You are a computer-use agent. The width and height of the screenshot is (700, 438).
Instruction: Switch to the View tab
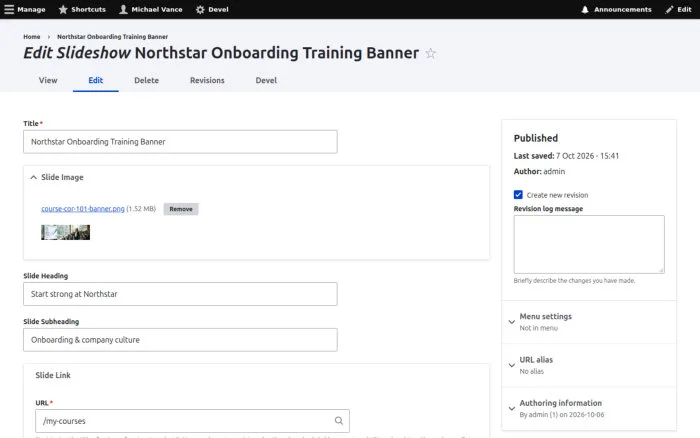point(48,80)
